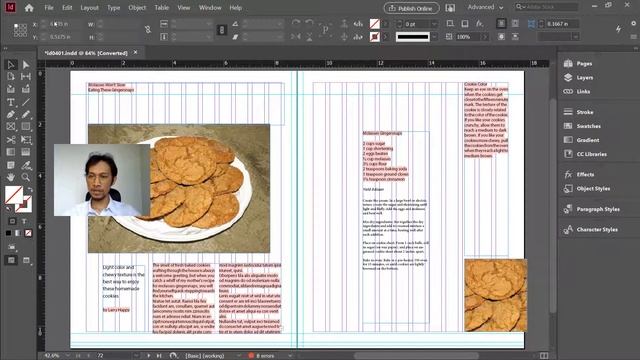Open the Edit menu
640x360 pixels.
click(67, 8)
